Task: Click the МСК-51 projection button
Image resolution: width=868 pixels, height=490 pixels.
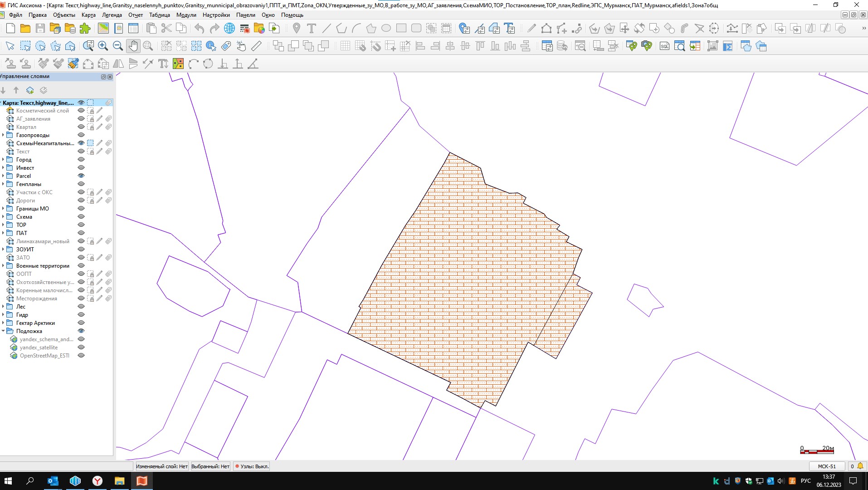Action: 826,466
